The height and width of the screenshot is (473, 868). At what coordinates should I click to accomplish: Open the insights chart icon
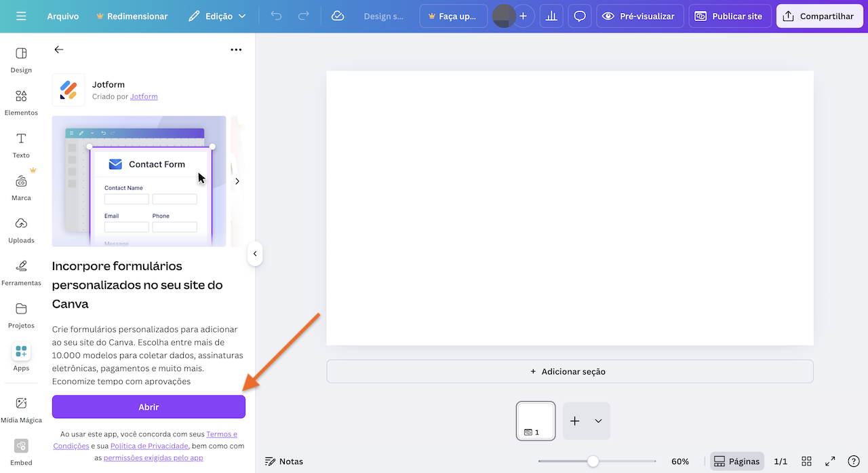click(551, 16)
